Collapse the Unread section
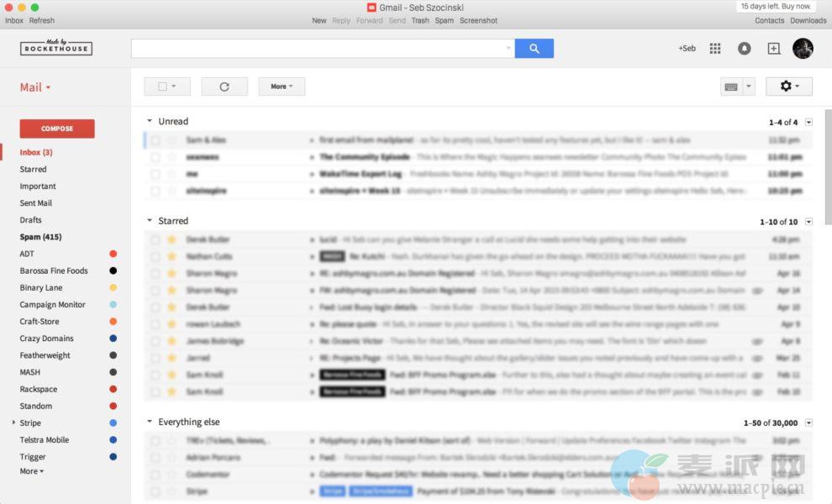The width and height of the screenshot is (832, 504). [x=150, y=122]
